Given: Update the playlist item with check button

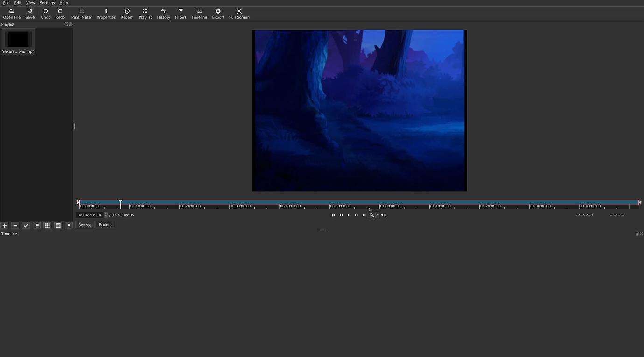Looking at the screenshot, I should [x=26, y=225].
